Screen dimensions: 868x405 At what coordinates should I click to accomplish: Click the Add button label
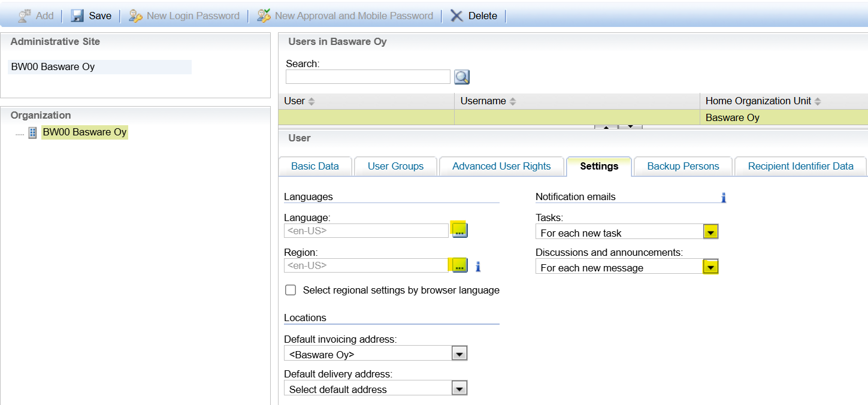[45, 16]
